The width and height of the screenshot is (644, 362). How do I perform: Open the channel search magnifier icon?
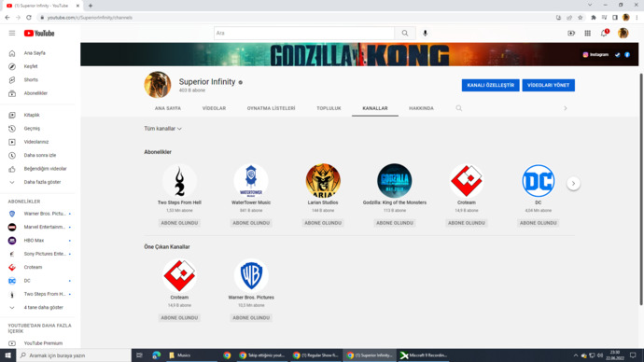click(x=459, y=108)
